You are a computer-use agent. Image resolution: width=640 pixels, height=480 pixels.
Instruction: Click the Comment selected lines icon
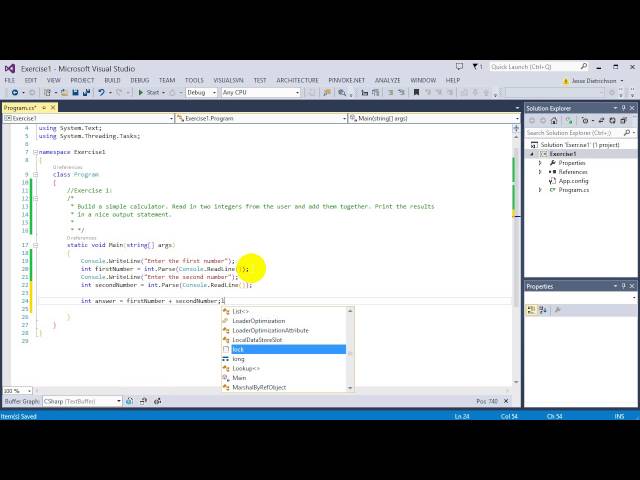pyautogui.click(x=390, y=93)
